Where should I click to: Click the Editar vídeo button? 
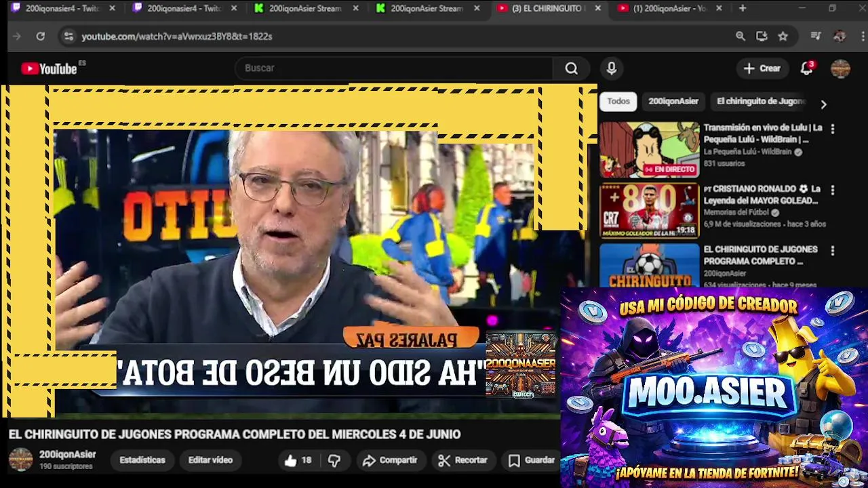pos(210,460)
